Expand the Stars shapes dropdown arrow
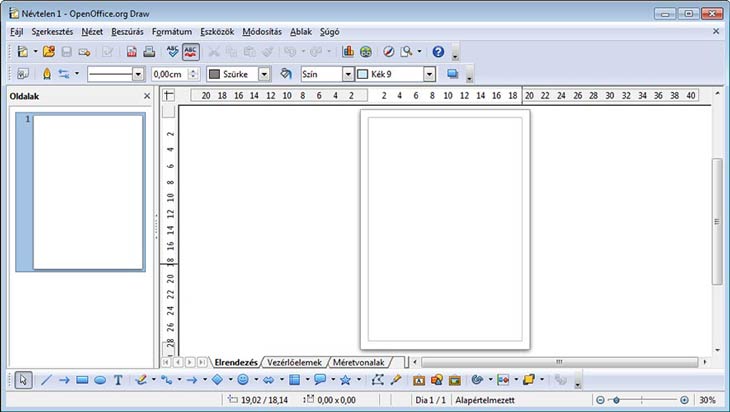 point(358,380)
